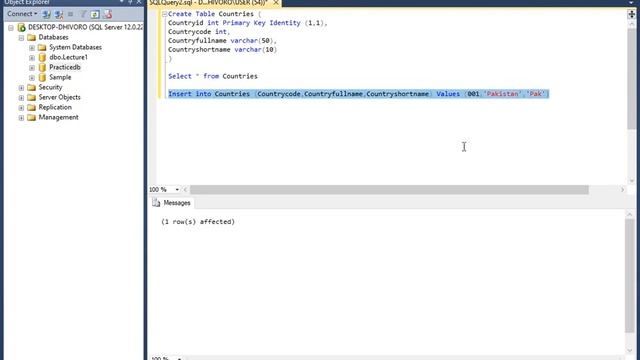Click the split editor icon above scrollbar
This screenshot has width=640, height=360.
point(631,14)
